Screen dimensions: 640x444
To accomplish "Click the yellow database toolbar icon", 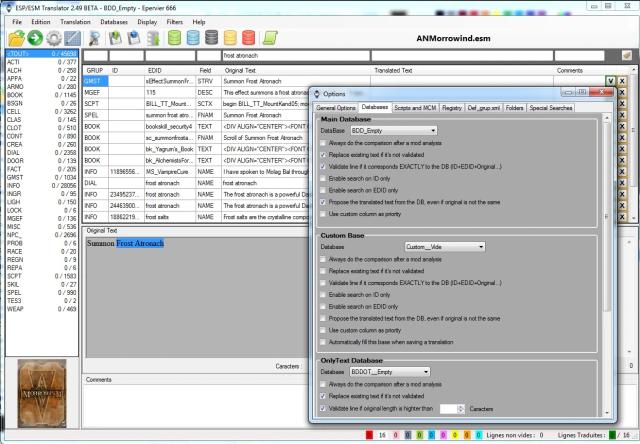I will click(x=230, y=38).
